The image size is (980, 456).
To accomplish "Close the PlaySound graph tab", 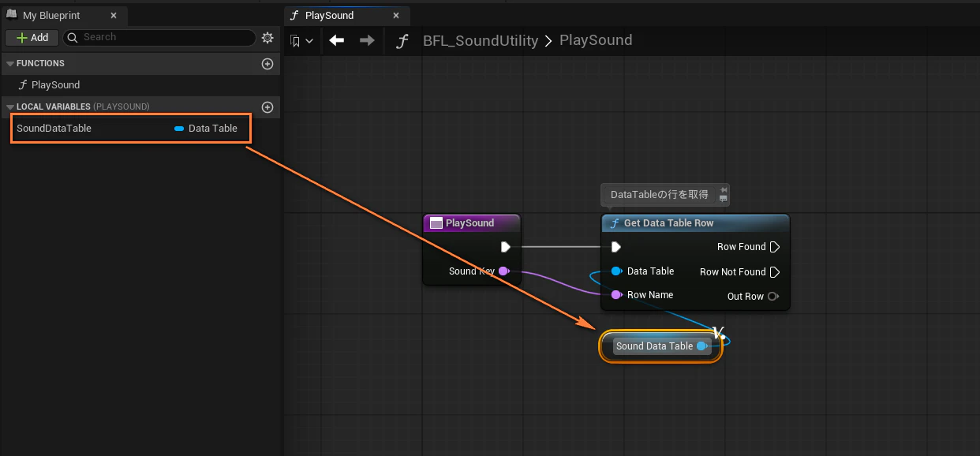I will click(398, 15).
